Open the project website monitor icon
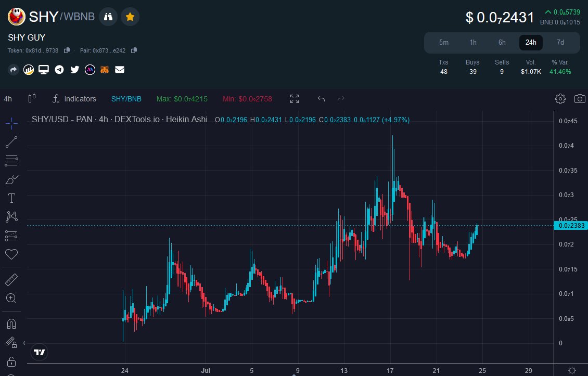 [44, 70]
